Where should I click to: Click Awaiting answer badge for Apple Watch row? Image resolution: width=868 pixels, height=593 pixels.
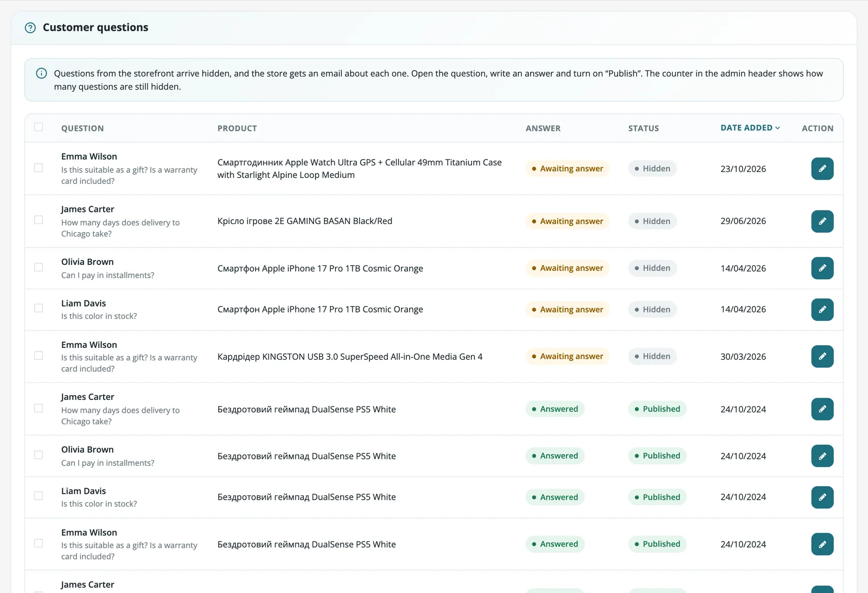click(567, 169)
